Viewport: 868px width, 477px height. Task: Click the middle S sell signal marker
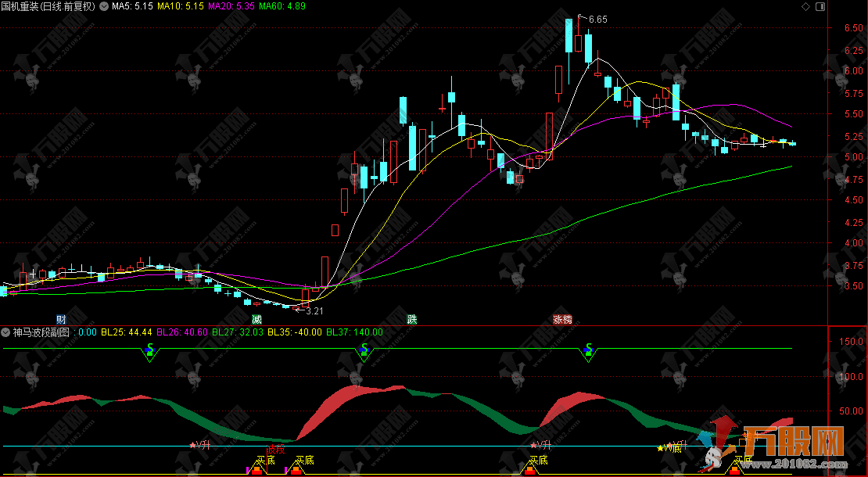363,348
